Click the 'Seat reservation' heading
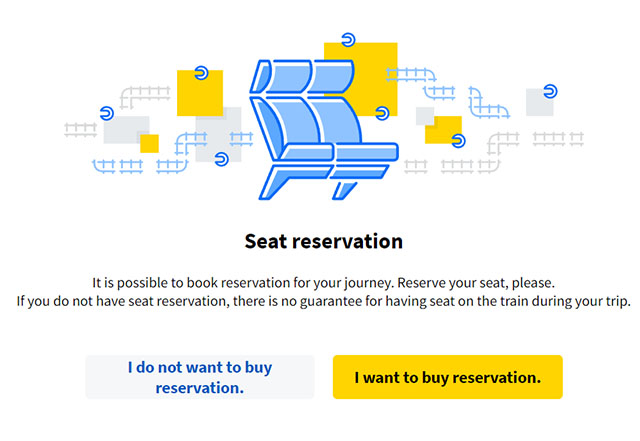Viewport: 640px width, 441px height. [324, 241]
